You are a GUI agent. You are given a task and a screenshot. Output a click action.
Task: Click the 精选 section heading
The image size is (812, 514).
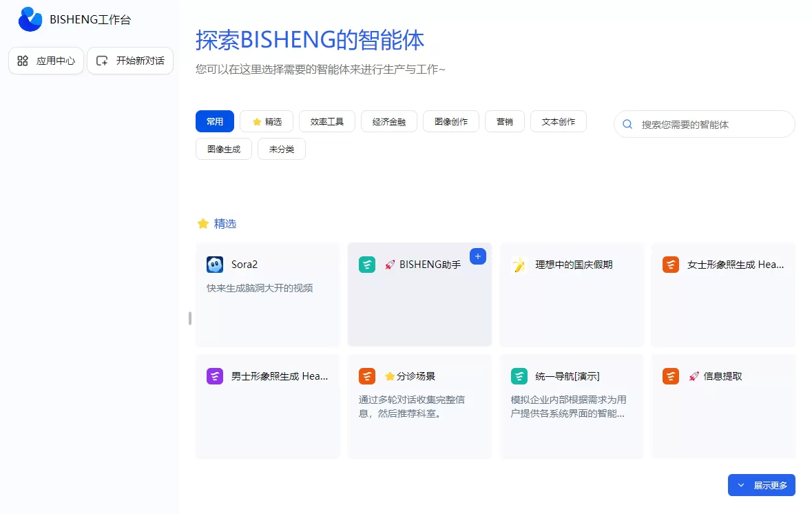tap(225, 224)
